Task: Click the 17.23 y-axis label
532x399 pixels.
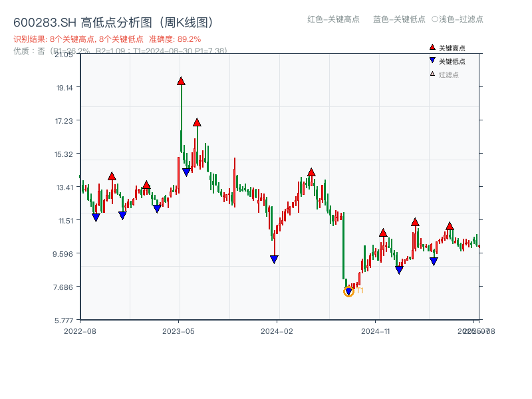Action: pyautogui.click(x=64, y=121)
